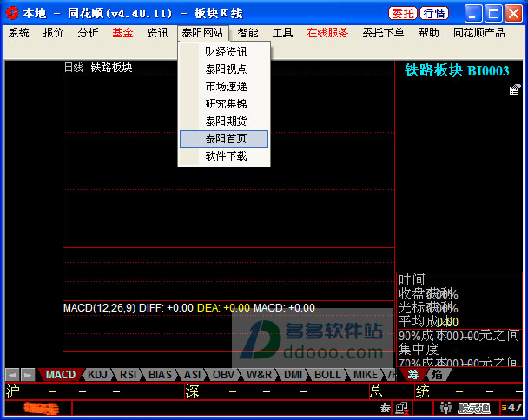Screen dimensions: 528x420
Task: Click the 泰 indicator in status bar
Action: click(x=386, y=408)
